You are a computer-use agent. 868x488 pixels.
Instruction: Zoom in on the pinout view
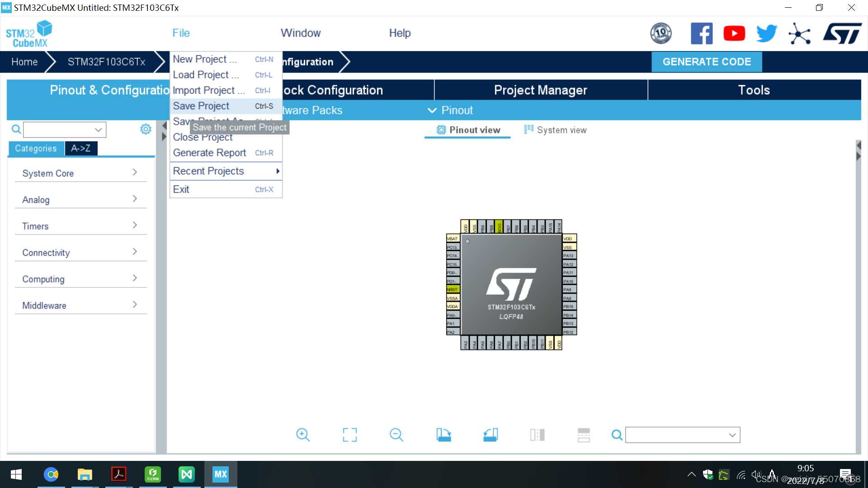click(303, 435)
